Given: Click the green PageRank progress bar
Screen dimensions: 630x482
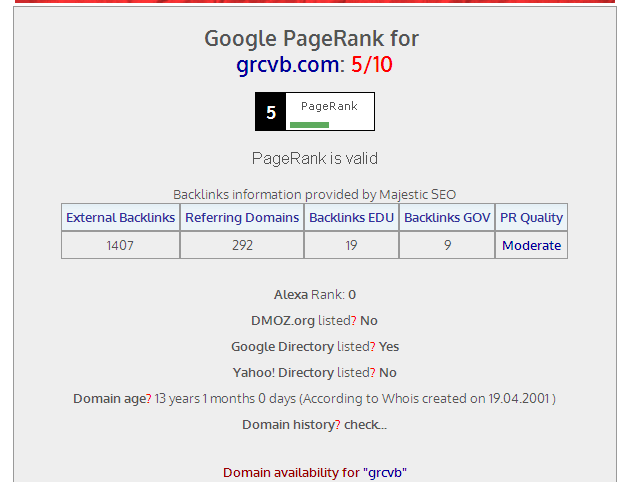Looking at the screenshot, I should coord(309,125).
